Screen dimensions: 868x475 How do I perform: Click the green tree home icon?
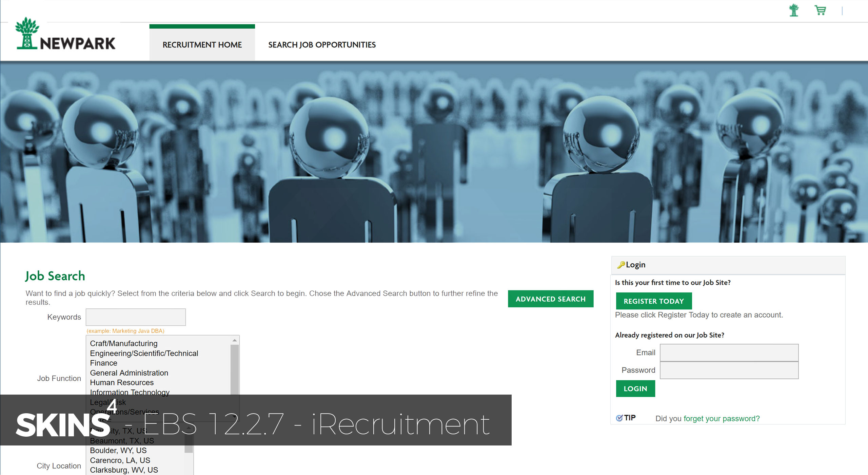click(793, 10)
